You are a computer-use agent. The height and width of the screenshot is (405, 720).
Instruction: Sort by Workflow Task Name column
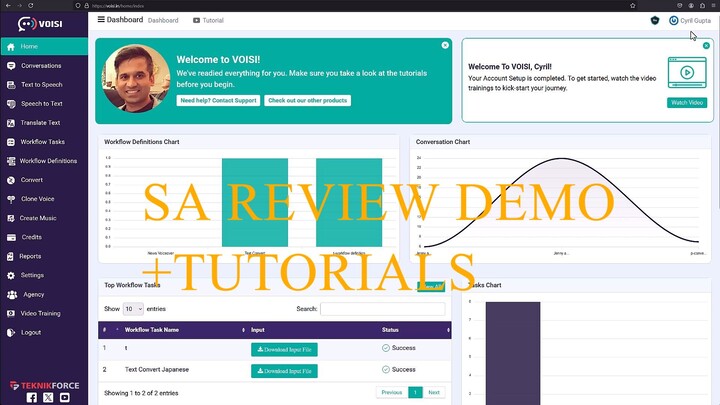point(184,330)
